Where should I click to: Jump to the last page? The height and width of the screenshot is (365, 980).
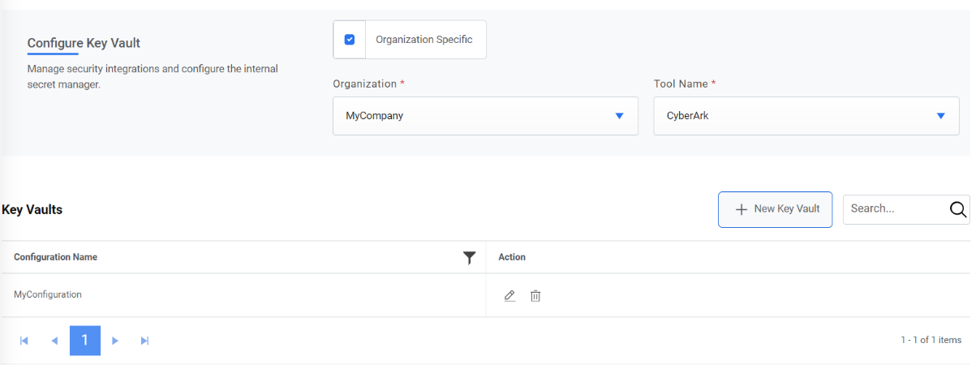144,341
